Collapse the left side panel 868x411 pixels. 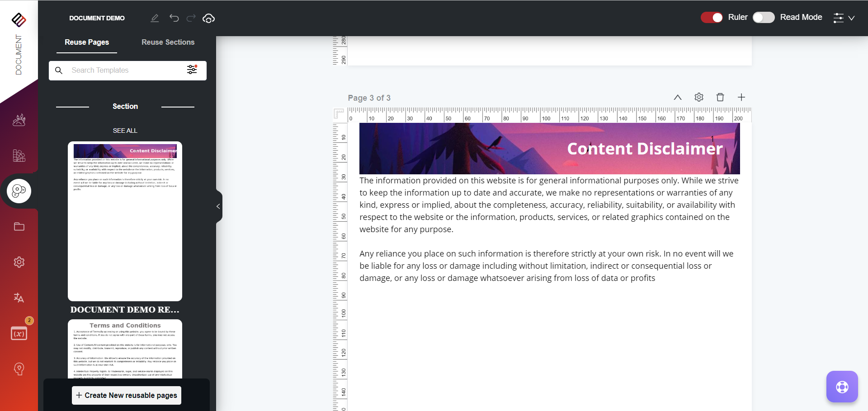pos(218,206)
